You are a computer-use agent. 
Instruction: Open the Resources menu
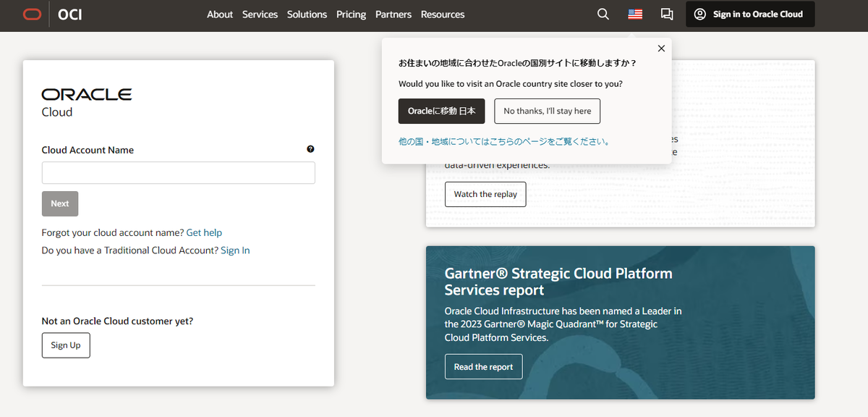442,14
